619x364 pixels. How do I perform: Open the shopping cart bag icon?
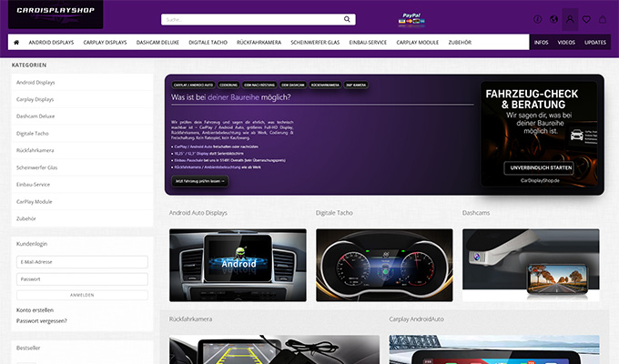604,19
